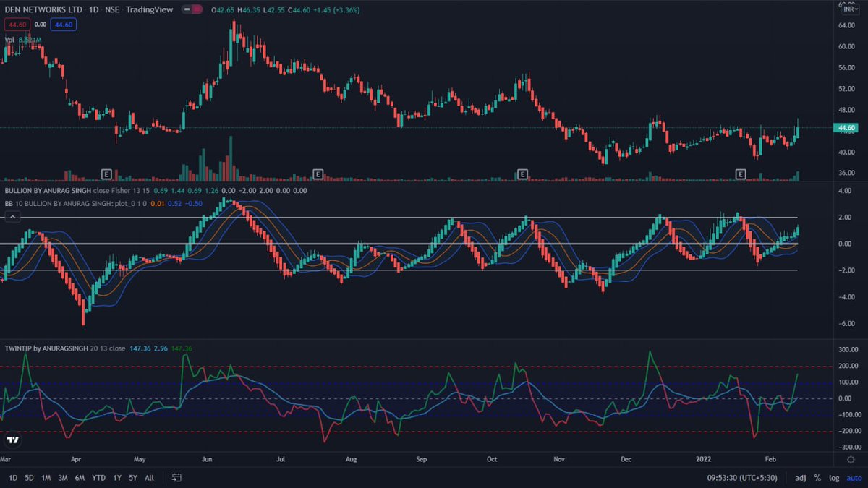Viewport: 868px width, 488px height.
Task: Click the 300.00 level on TWINTIP axis
Action: pyautogui.click(x=848, y=350)
